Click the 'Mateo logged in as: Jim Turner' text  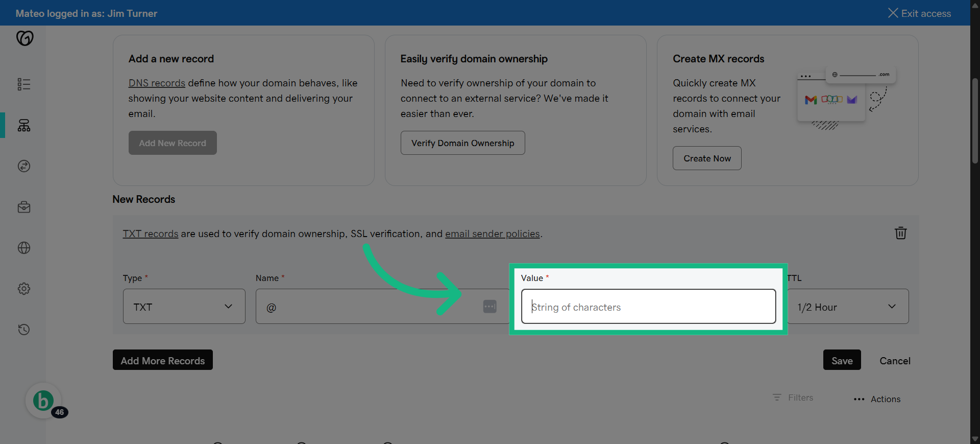tap(86, 13)
